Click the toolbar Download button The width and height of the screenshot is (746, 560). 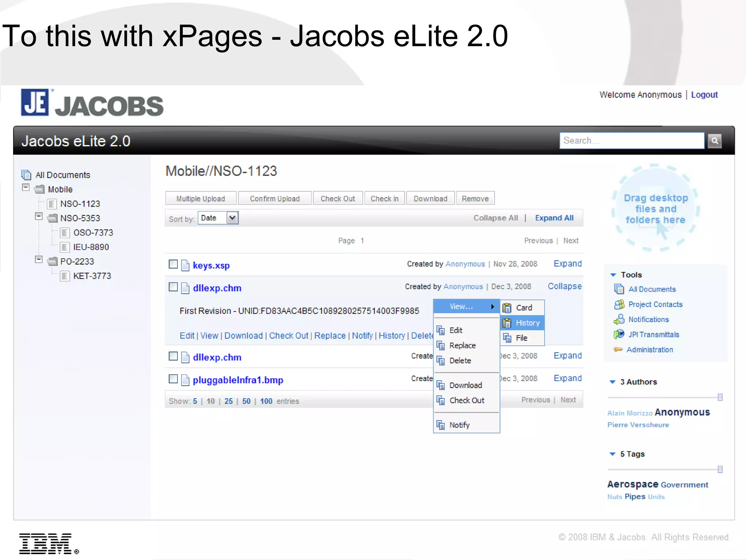pyautogui.click(x=431, y=199)
